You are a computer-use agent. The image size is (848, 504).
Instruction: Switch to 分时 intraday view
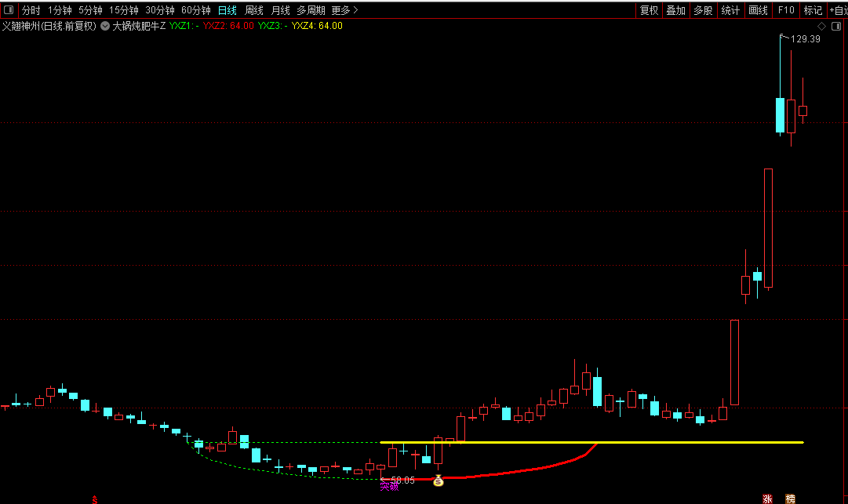[31, 10]
